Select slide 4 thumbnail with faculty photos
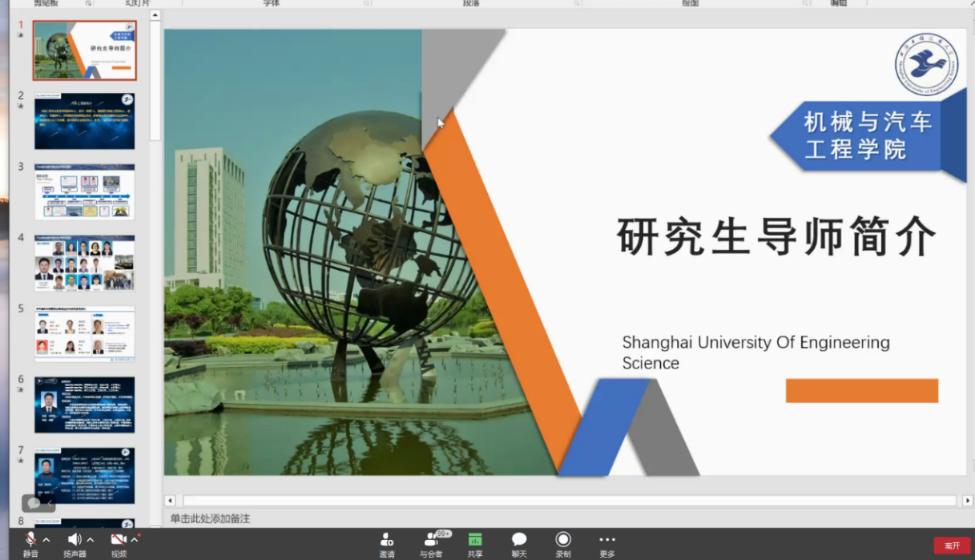The height and width of the screenshot is (560, 975). [x=84, y=263]
